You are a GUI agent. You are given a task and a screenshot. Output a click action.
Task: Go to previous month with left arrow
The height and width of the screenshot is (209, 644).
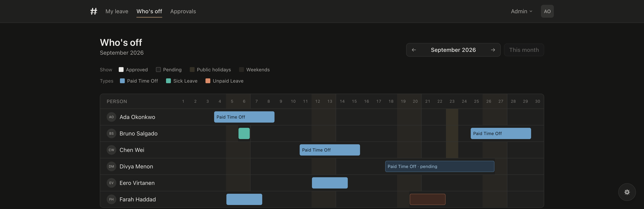coord(414,50)
